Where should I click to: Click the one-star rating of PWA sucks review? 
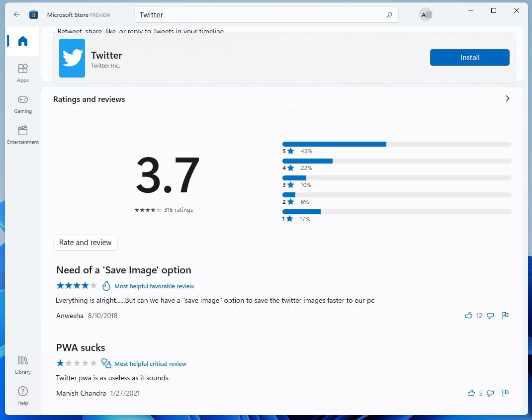pos(77,363)
